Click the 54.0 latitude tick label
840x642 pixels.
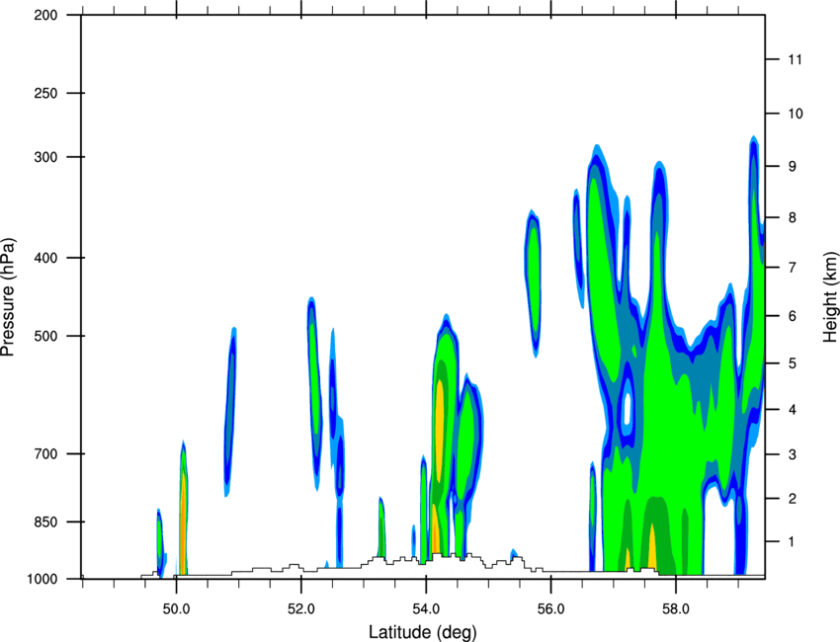[x=426, y=609]
